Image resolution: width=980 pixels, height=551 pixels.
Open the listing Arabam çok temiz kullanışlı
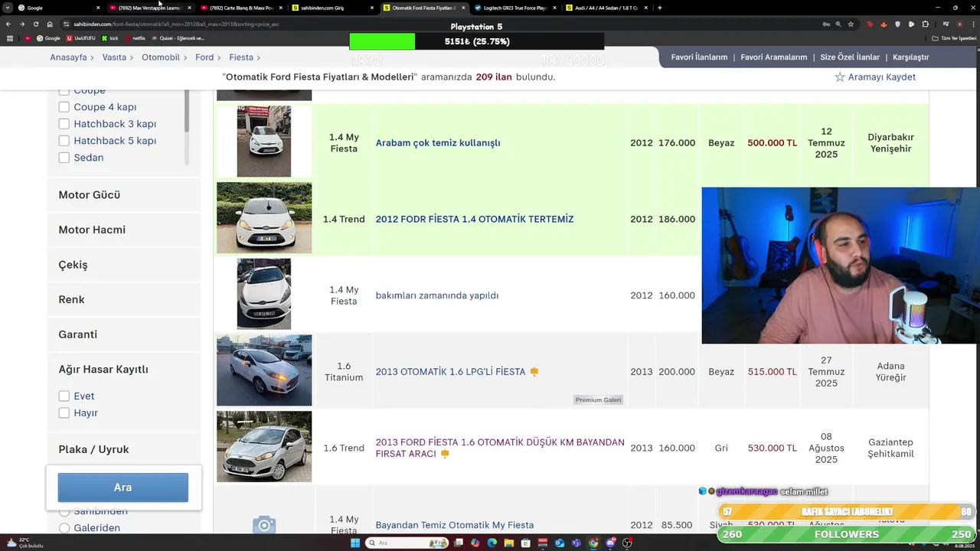438,143
